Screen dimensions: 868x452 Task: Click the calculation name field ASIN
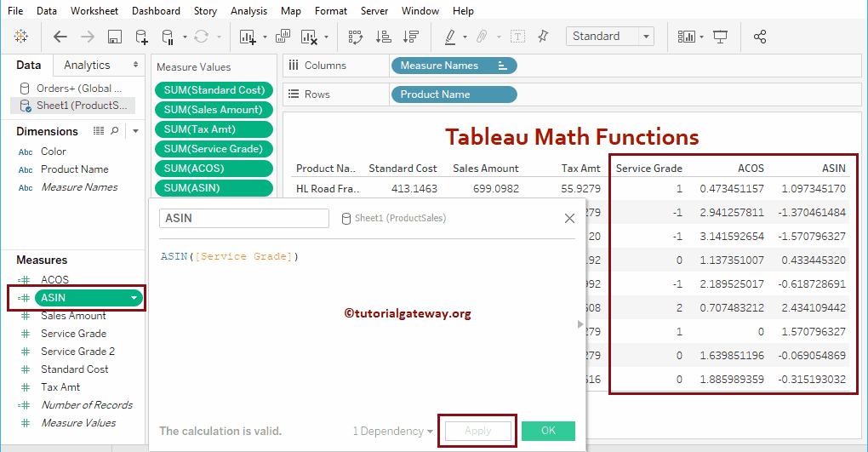click(x=244, y=218)
